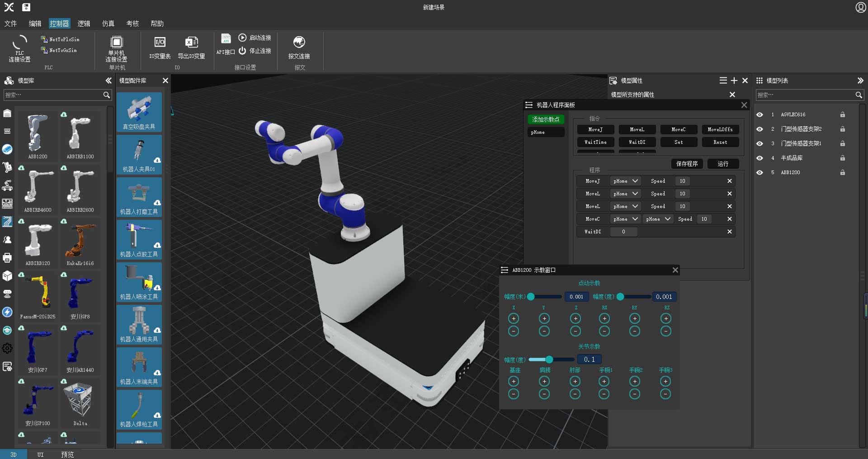Select pHome teach point
Viewport: 868px width, 459px height.
point(546,132)
